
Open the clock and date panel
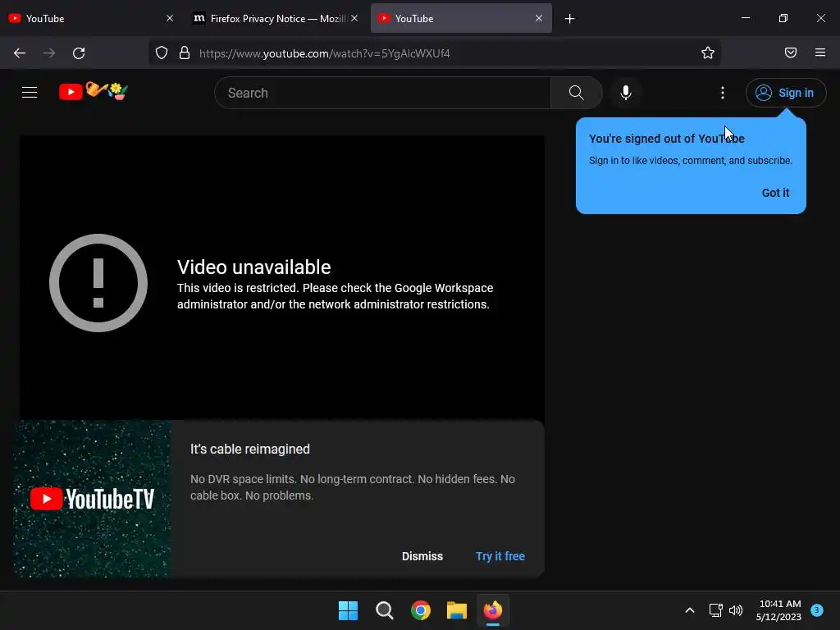tap(779, 610)
